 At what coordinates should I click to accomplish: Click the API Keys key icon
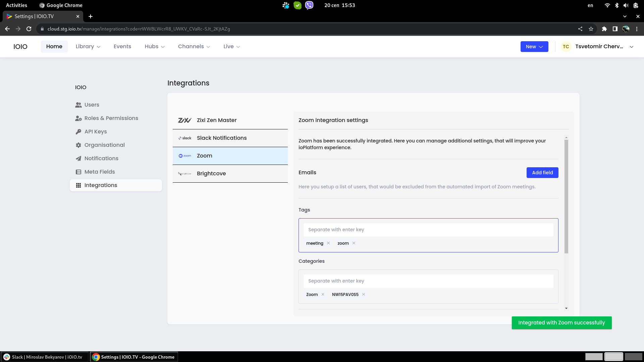pyautogui.click(x=78, y=132)
